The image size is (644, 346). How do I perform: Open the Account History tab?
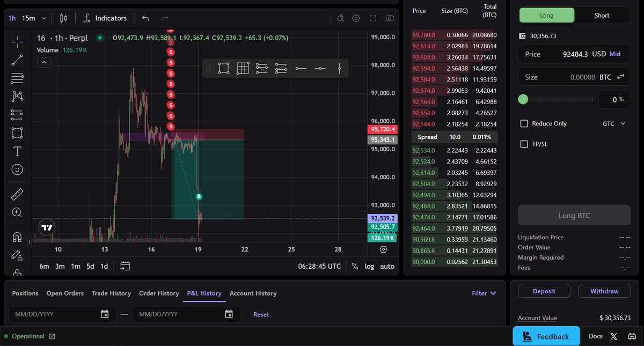tap(253, 293)
